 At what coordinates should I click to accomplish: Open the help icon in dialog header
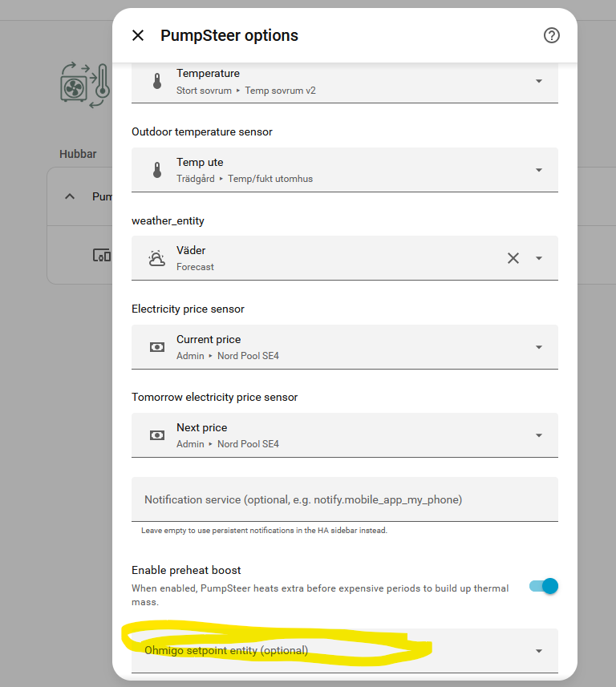pyautogui.click(x=552, y=35)
